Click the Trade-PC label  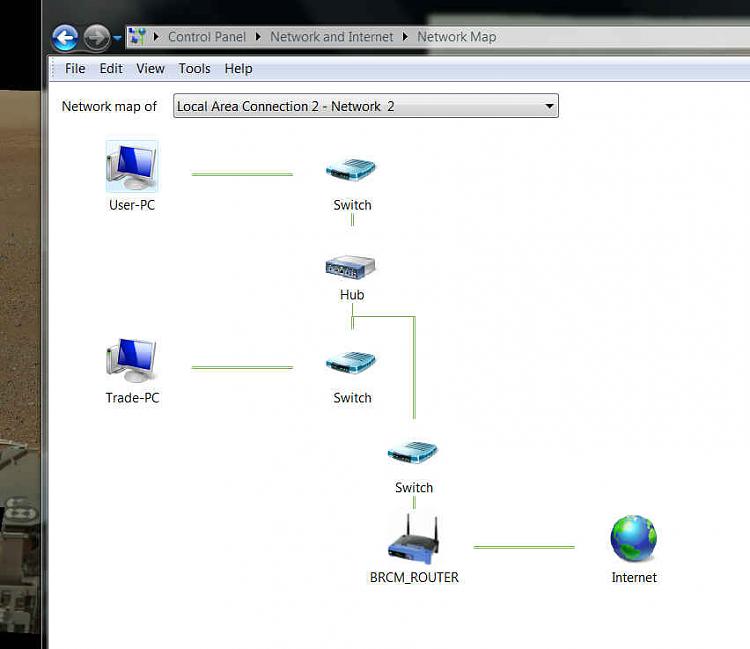pos(132,398)
